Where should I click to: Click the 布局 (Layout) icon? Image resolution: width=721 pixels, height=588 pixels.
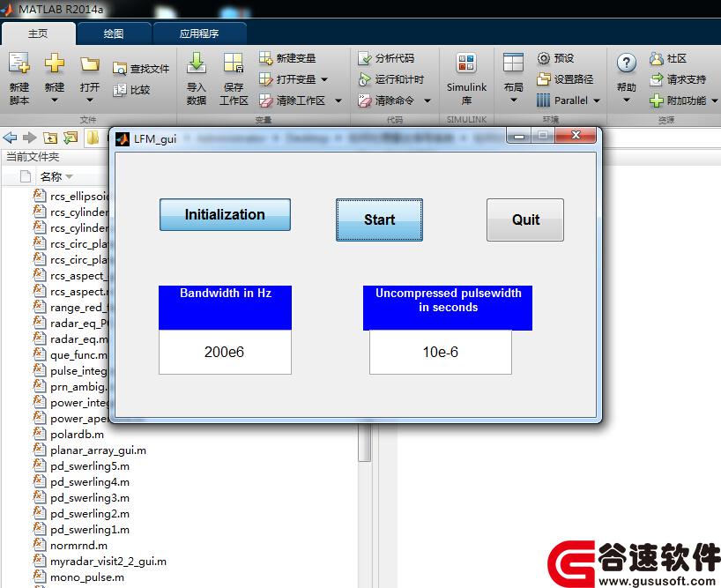coord(513,63)
